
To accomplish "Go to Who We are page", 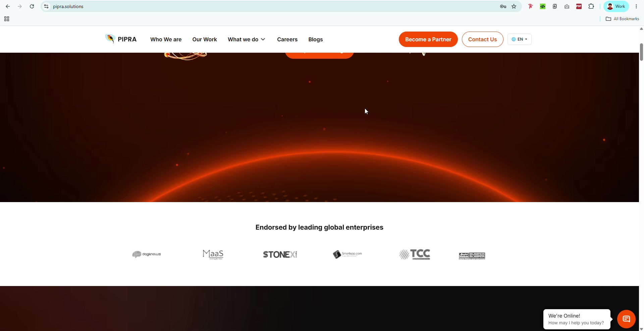I will click(166, 39).
